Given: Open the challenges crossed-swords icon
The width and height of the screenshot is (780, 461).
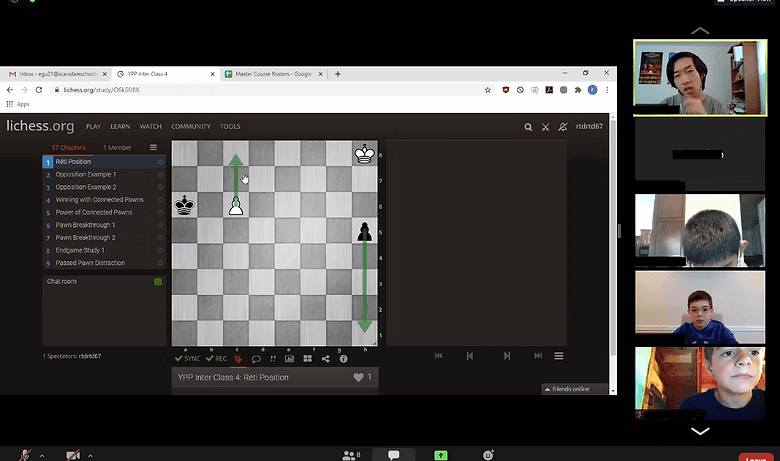Looking at the screenshot, I should [545, 127].
